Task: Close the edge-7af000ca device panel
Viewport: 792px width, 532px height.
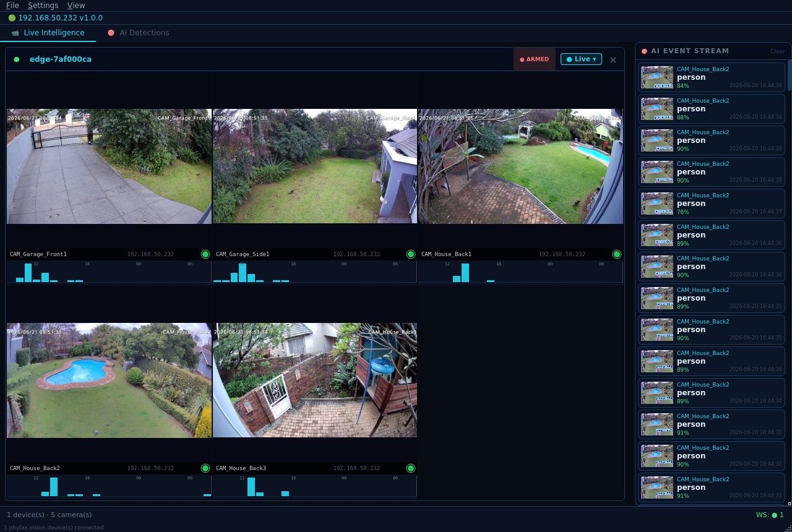Action: 613,60
